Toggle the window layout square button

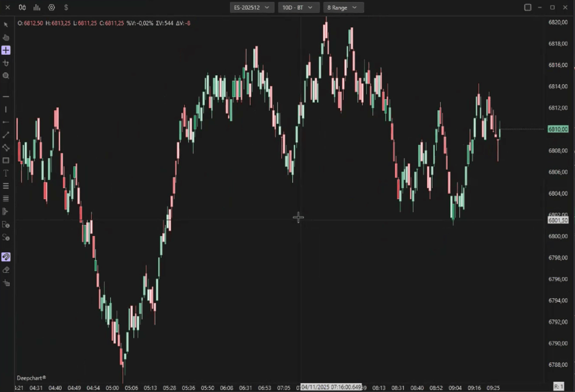527,7
